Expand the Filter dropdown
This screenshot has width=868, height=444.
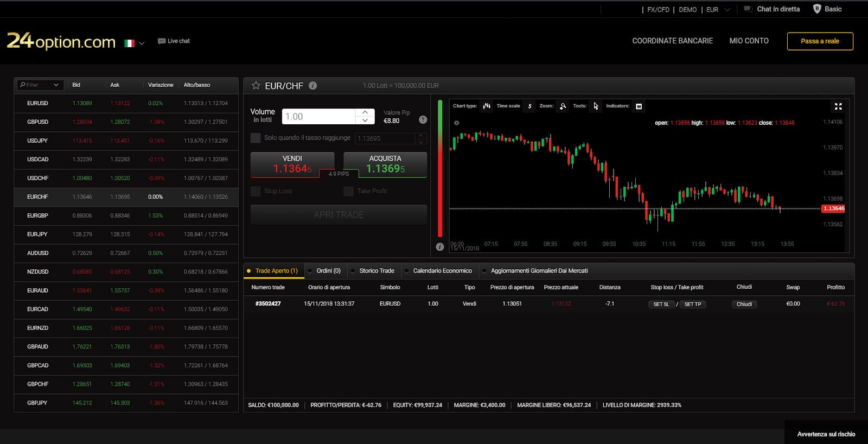pyautogui.click(x=56, y=85)
